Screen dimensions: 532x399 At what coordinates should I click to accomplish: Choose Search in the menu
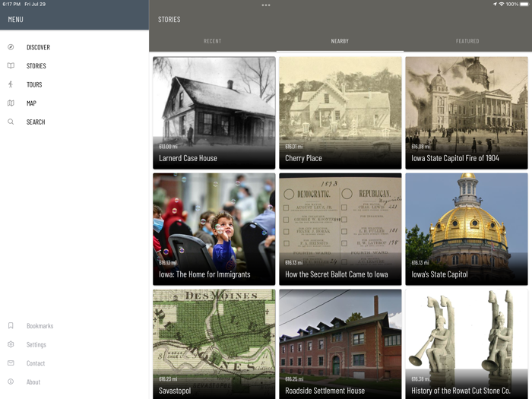(36, 122)
